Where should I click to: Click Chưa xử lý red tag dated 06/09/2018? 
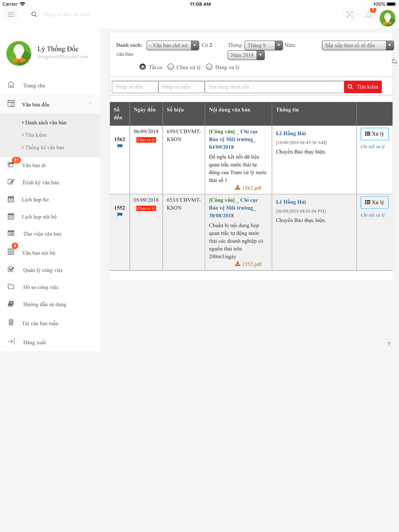click(146, 140)
